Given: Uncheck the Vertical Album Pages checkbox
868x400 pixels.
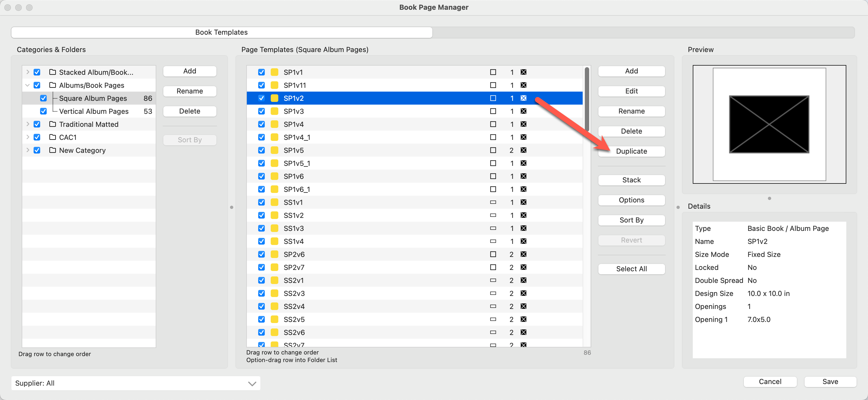Looking at the screenshot, I should [43, 111].
